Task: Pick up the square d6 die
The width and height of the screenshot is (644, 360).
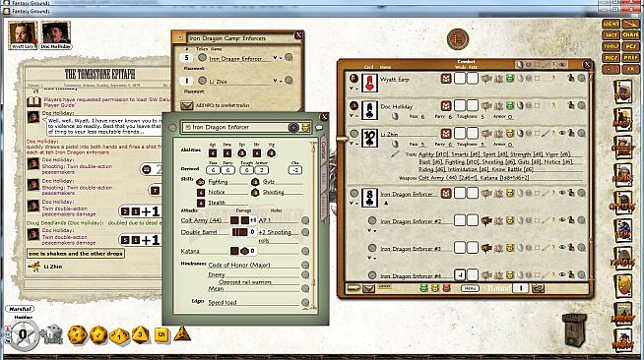Action: (x=161, y=335)
